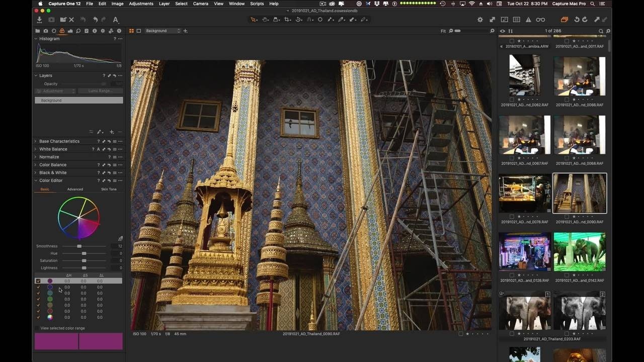Image resolution: width=644 pixels, height=362 pixels.
Task: Open the Adjustments menu
Action: (141, 4)
